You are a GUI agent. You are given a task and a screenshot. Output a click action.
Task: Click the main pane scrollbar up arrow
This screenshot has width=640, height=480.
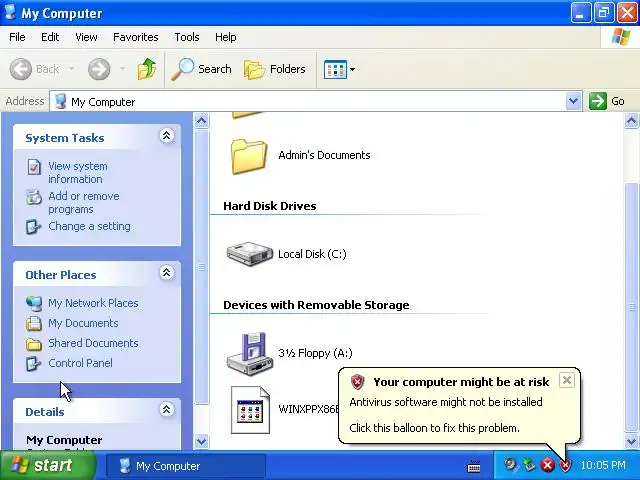click(631, 121)
